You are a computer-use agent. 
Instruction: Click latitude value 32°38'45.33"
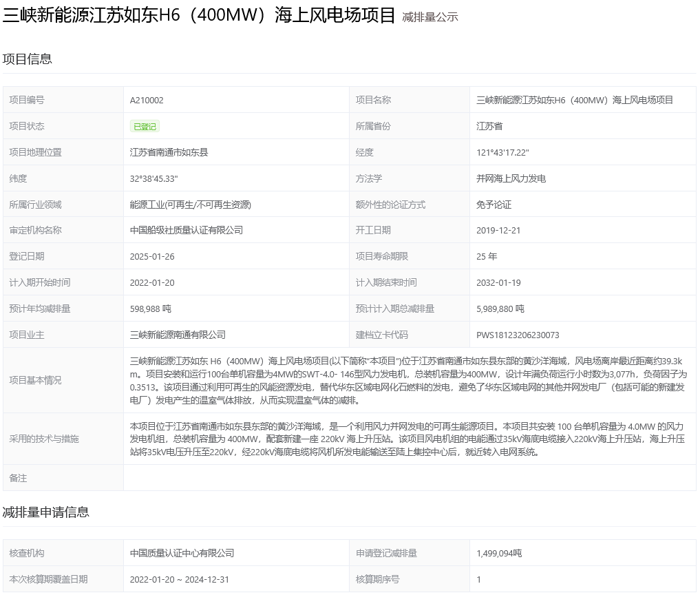point(153,178)
